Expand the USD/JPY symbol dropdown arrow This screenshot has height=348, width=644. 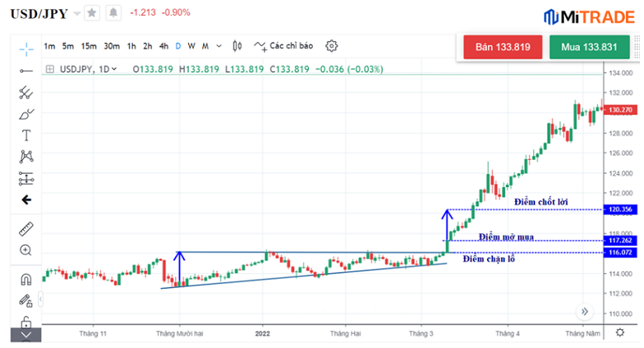(x=76, y=14)
